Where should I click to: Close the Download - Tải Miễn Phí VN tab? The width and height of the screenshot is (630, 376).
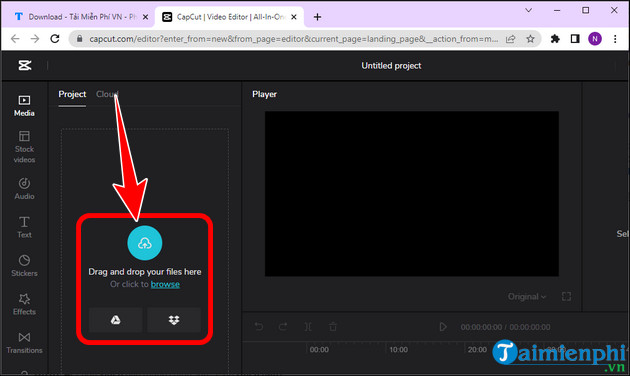pos(145,17)
